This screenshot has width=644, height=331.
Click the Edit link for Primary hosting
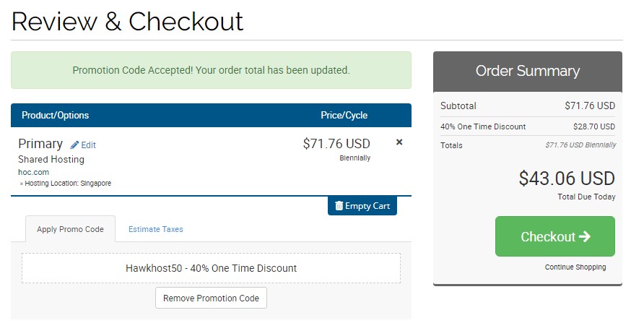point(88,145)
